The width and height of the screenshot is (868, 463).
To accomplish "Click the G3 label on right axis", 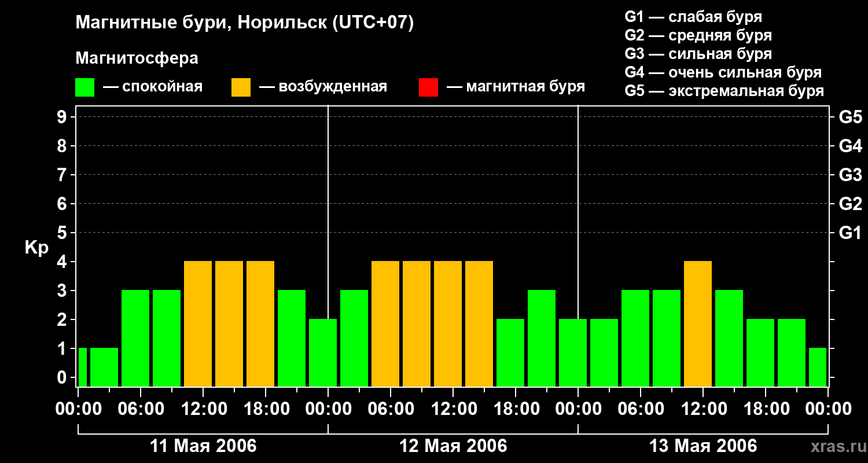I will [x=850, y=175].
